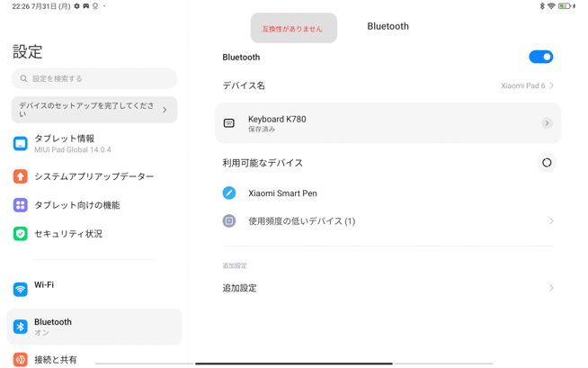Tap the Keyboard K780 keyboard icon
The height and width of the screenshot is (368, 588).
(229, 123)
